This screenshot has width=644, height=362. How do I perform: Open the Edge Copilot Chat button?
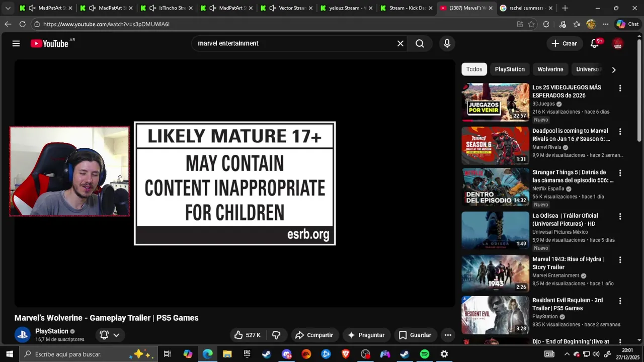click(x=627, y=24)
